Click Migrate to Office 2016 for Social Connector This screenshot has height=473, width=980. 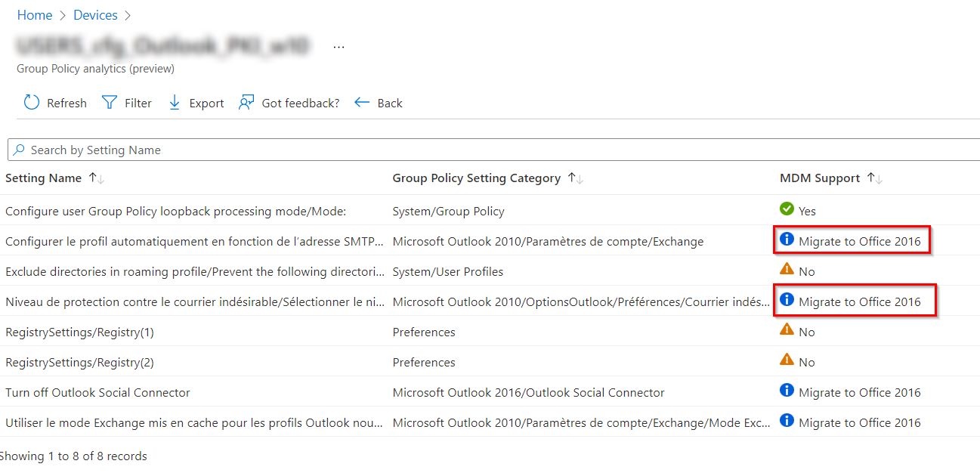(860, 392)
